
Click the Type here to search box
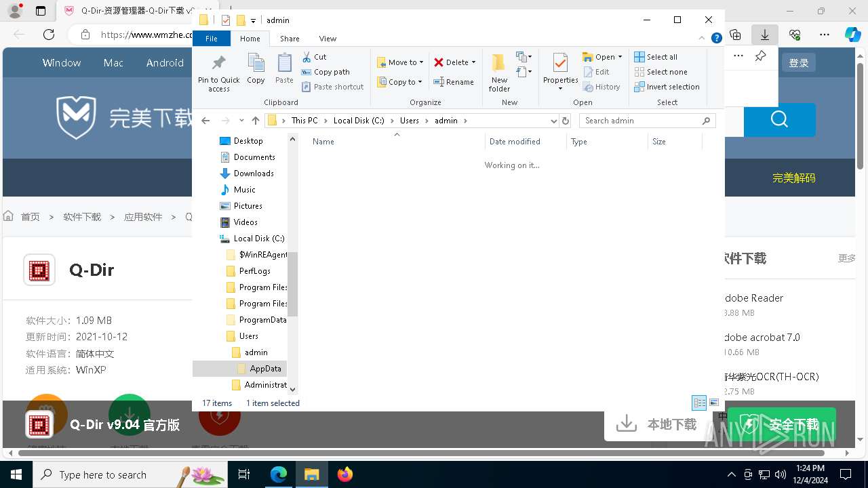(130, 474)
